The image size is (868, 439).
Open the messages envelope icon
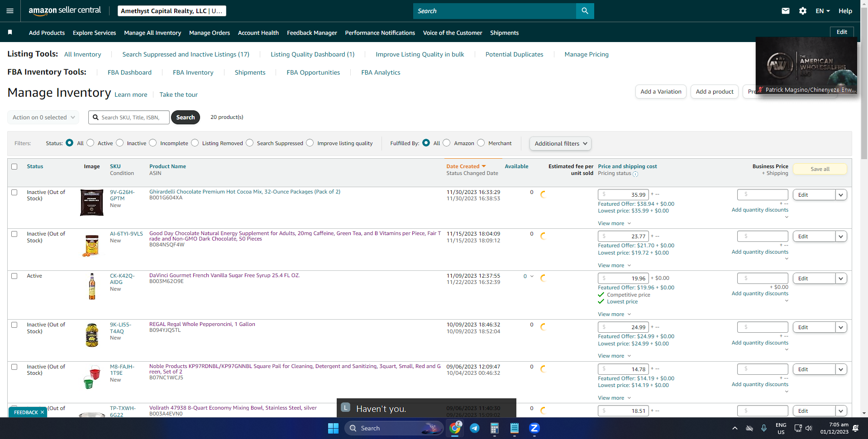coord(786,11)
